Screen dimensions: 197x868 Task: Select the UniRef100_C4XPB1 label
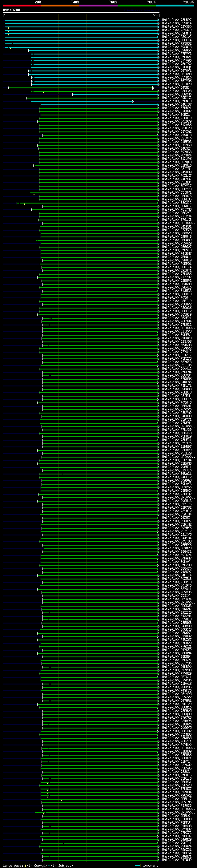pos(176,226)
